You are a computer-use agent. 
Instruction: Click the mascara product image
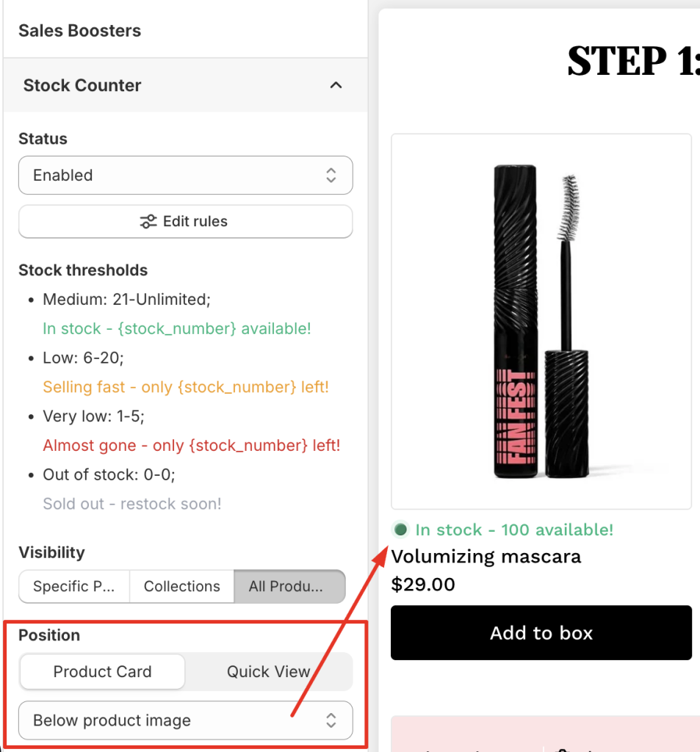tap(541, 321)
